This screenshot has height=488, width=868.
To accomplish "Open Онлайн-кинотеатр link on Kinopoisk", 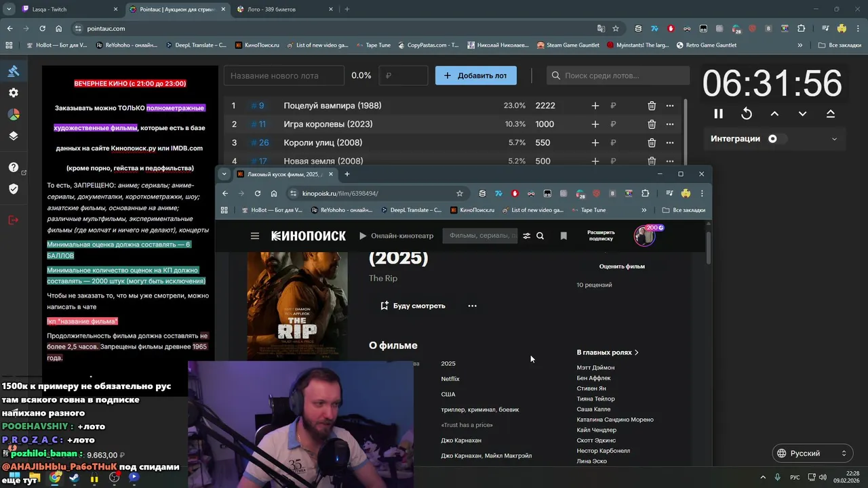I will tap(396, 236).
